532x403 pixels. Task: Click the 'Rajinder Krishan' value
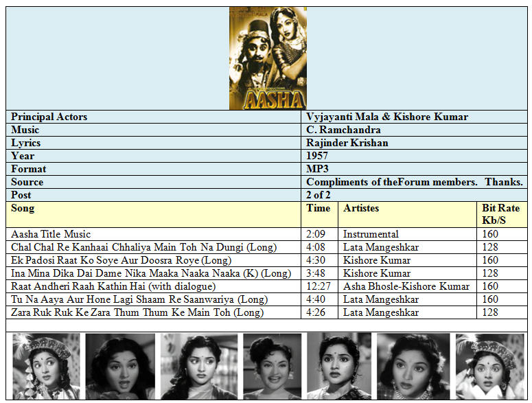347,143
